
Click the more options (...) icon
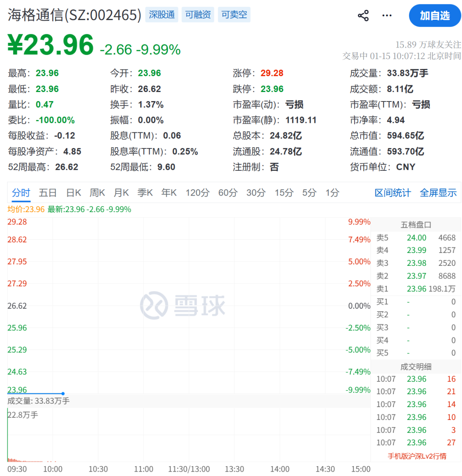coord(386,15)
